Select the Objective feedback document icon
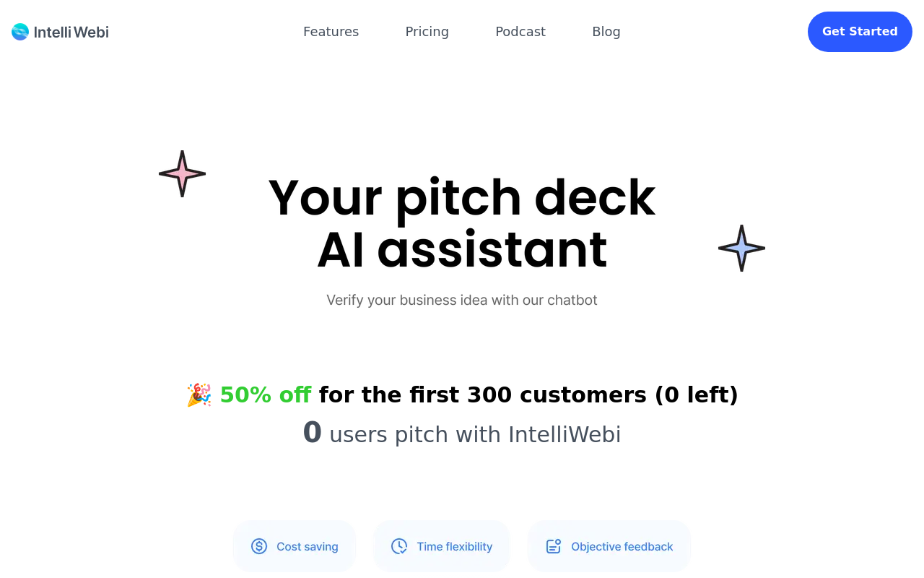This screenshot has width=924, height=578. [553, 546]
